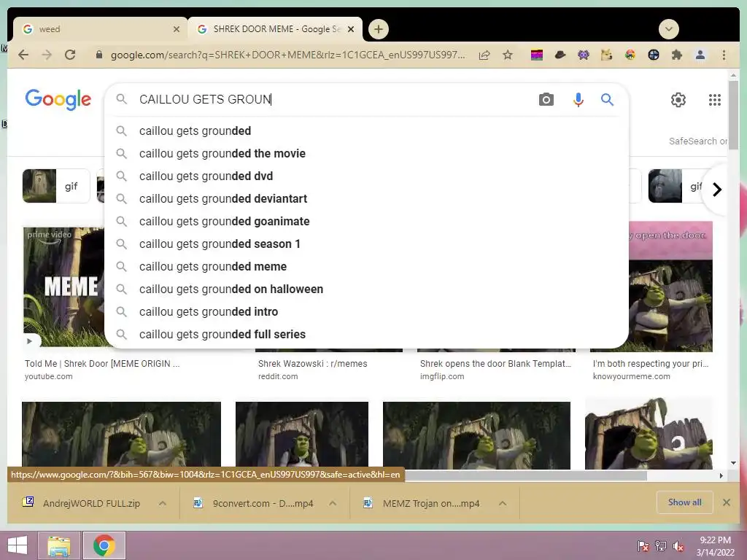Open Chrome three-dot menu
Viewport: 747px width, 560px height.
tap(724, 55)
